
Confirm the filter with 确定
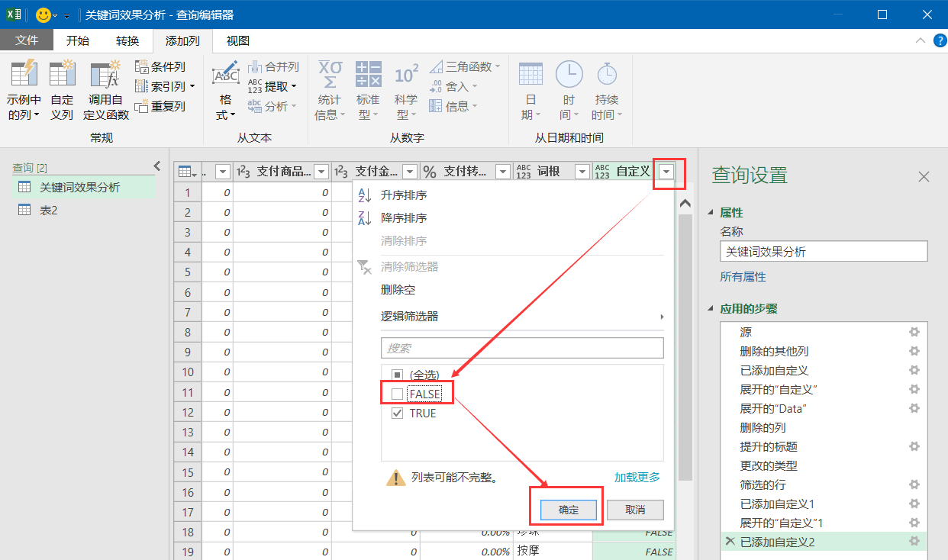pos(569,510)
